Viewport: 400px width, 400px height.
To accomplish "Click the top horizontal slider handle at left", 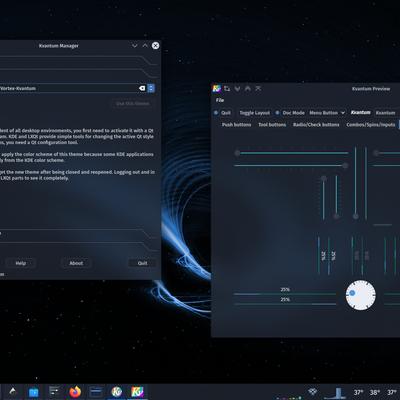I will point(237,153).
